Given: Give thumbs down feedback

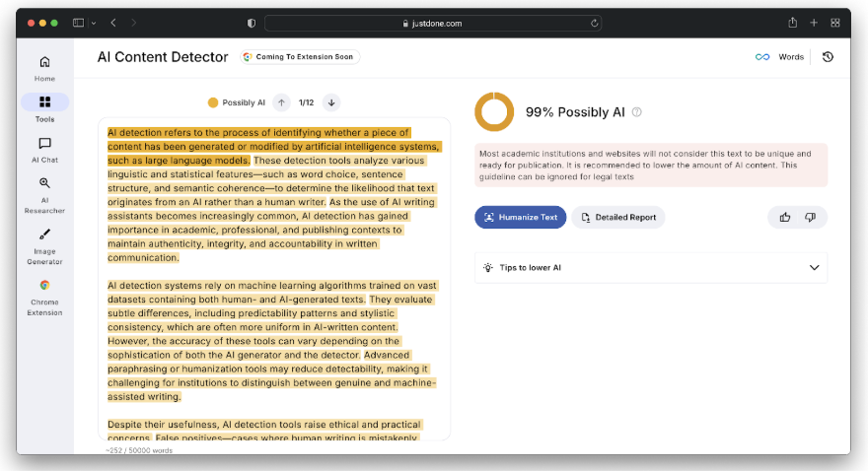Looking at the screenshot, I should coord(810,217).
